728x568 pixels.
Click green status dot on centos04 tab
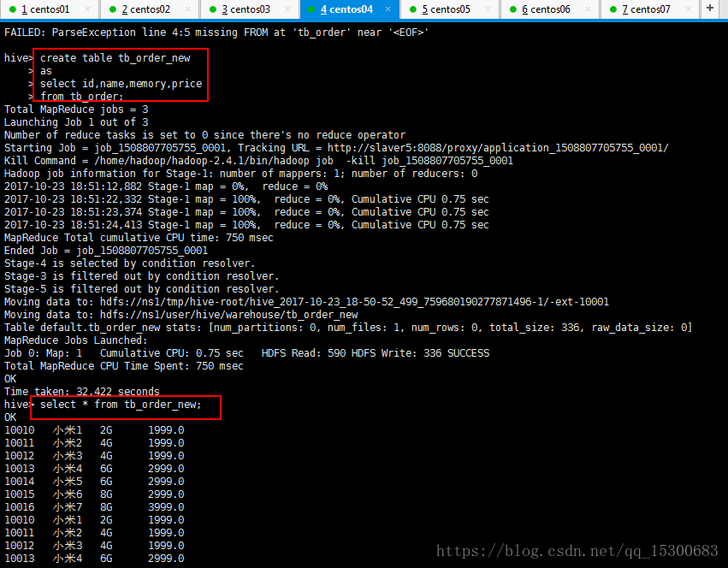[x=311, y=9]
